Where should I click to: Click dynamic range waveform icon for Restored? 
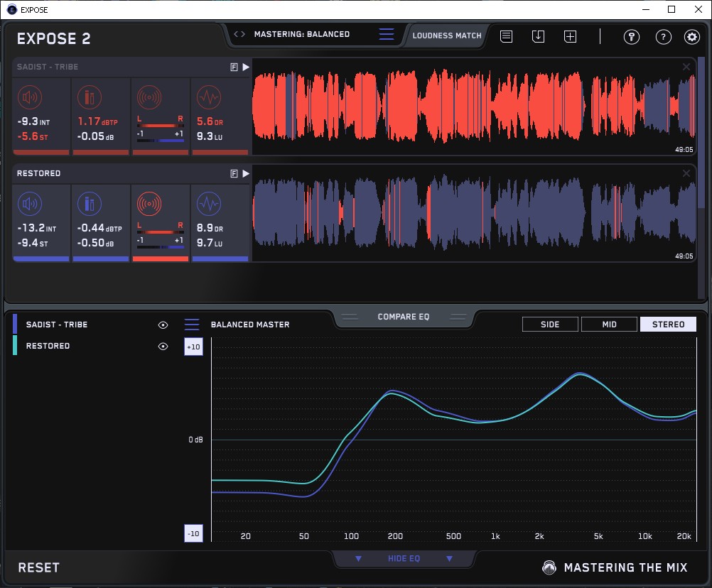pyautogui.click(x=208, y=205)
